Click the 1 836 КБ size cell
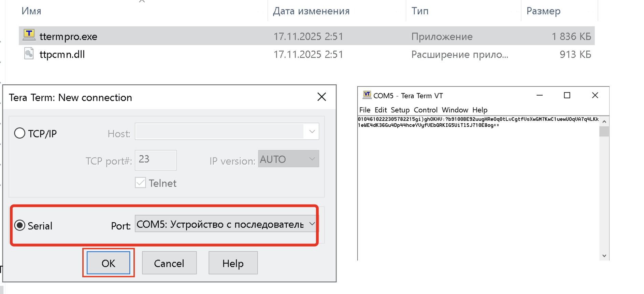Viewport: 644px width, 294px height. click(x=571, y=36)
